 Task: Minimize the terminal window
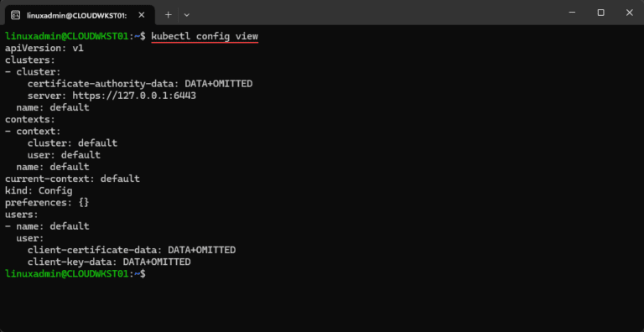point(572,13)
